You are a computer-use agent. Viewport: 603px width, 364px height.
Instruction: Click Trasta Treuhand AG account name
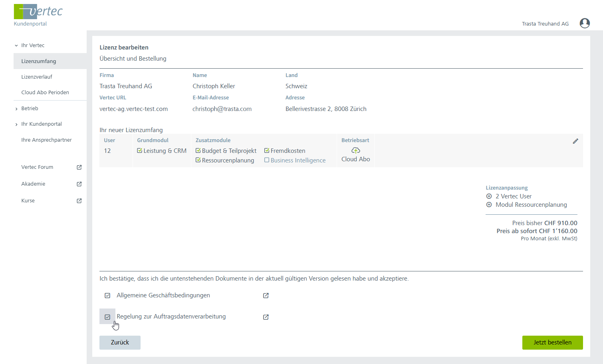(545, 24)
